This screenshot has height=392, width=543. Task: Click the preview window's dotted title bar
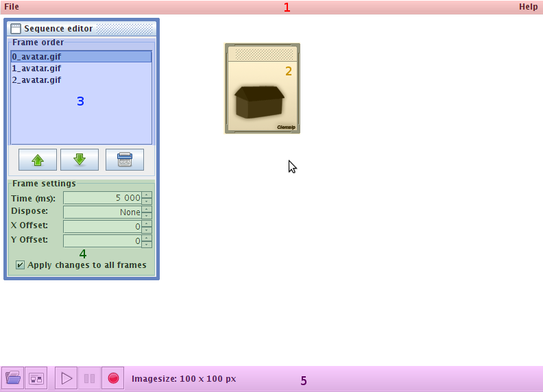[264, 54]
